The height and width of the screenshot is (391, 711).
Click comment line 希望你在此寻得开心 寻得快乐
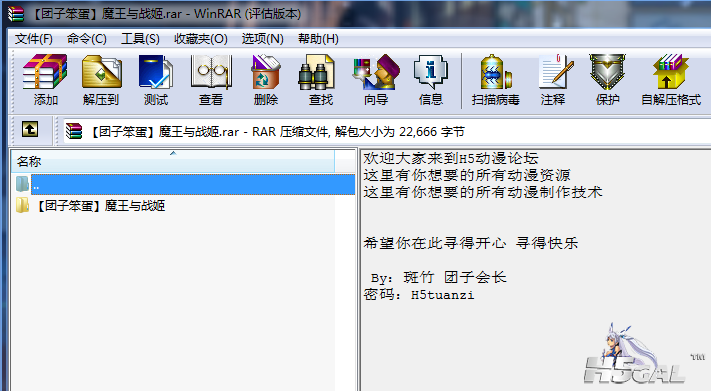coord(471,243)
